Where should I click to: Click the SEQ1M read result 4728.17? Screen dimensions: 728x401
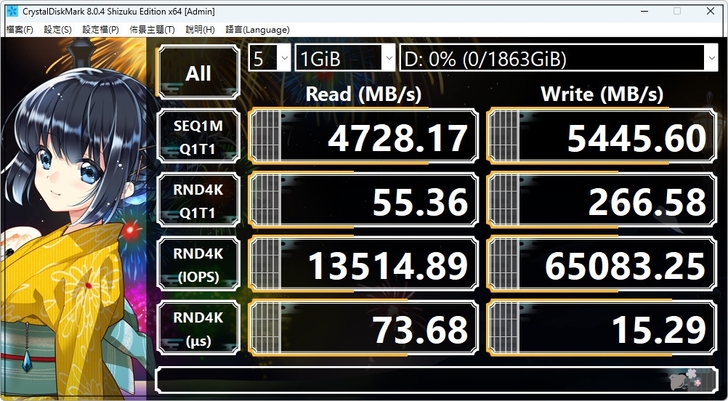(364, 136)
